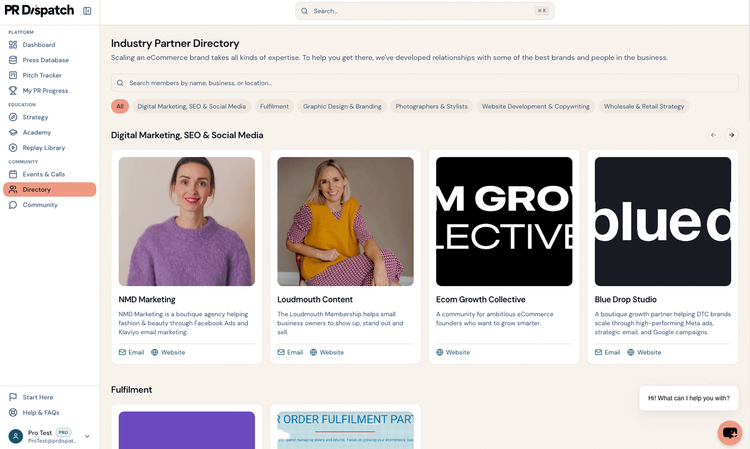Click the Academy graduation cap icon

(13, 132)
